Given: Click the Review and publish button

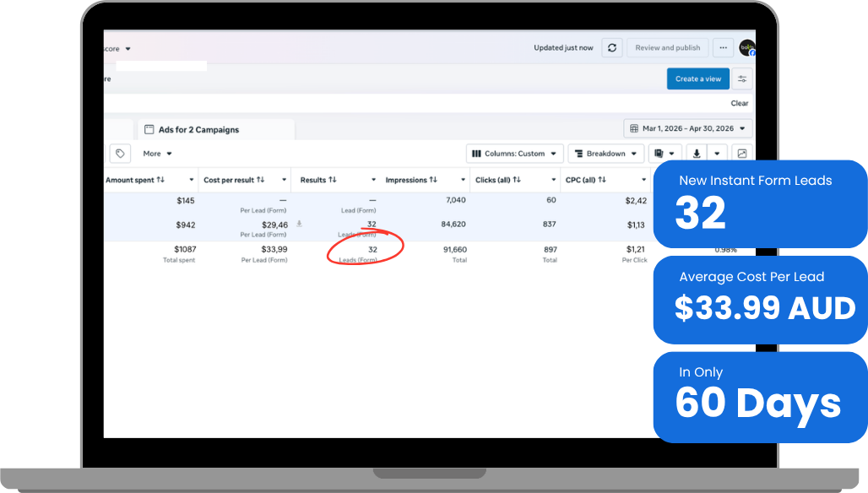Looking at the screenshot, I should pos(668,47).
